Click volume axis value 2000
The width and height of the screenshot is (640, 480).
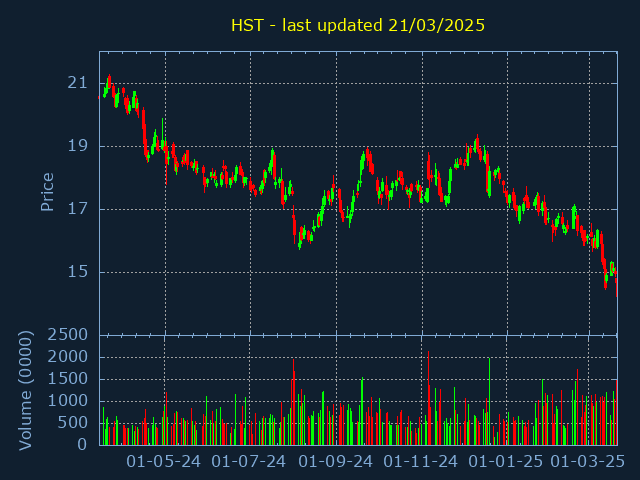click(68, 357)
